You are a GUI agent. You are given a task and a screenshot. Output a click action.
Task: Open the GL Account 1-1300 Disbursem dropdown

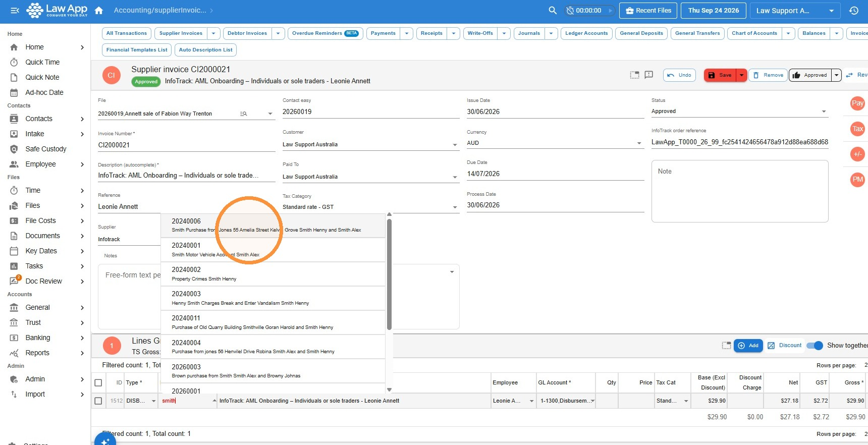pos(592,401)
